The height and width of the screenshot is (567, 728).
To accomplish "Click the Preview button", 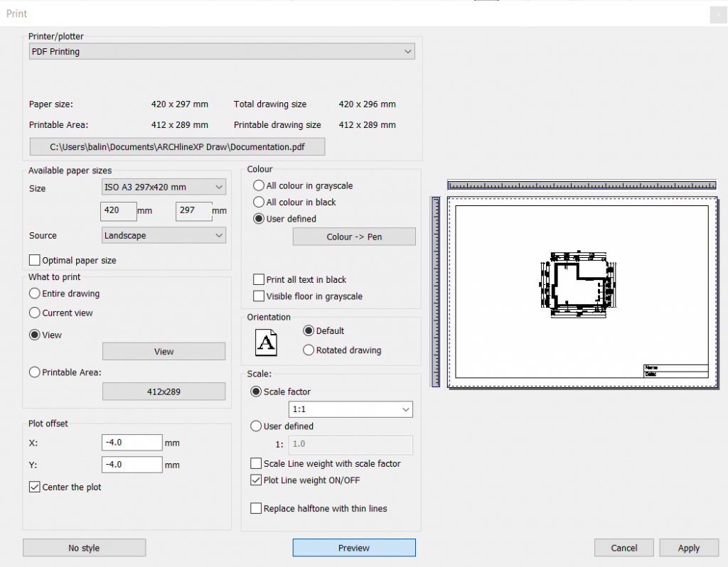I will click(x=353, y=547).
